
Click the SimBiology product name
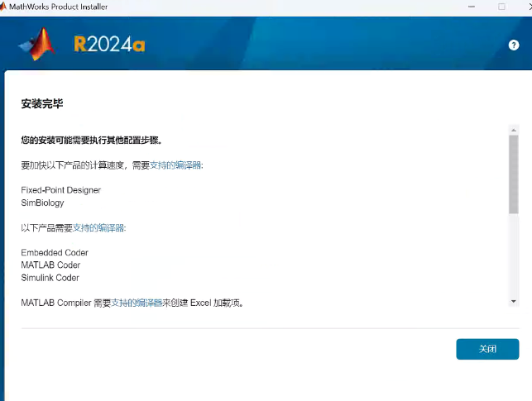coord(42,203)
